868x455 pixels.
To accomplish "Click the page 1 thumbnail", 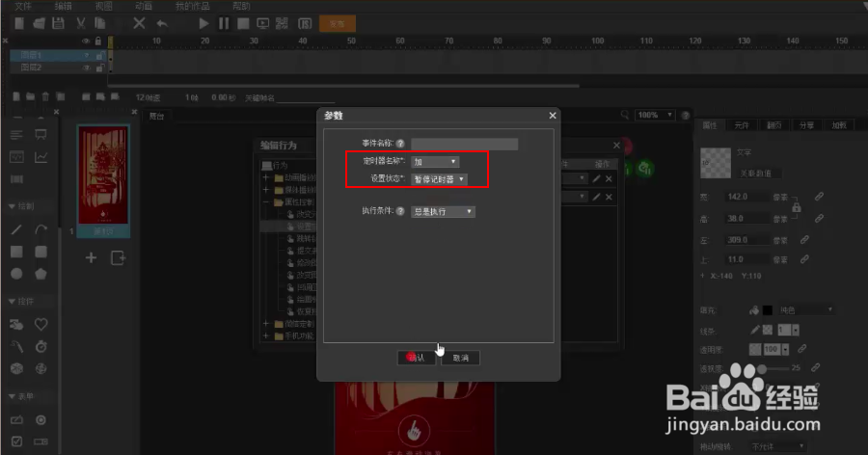I will (x=103, y=175).
